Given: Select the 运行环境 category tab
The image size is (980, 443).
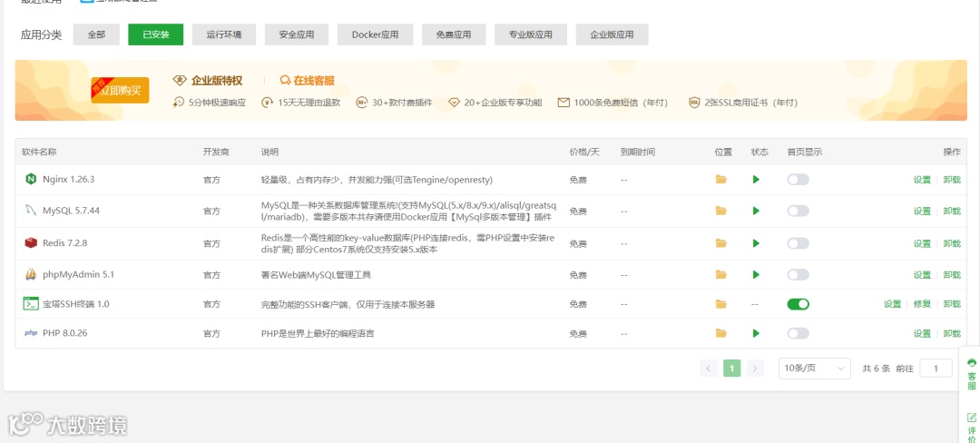Looking at the screenshot, I should click(x=224, y=34).
